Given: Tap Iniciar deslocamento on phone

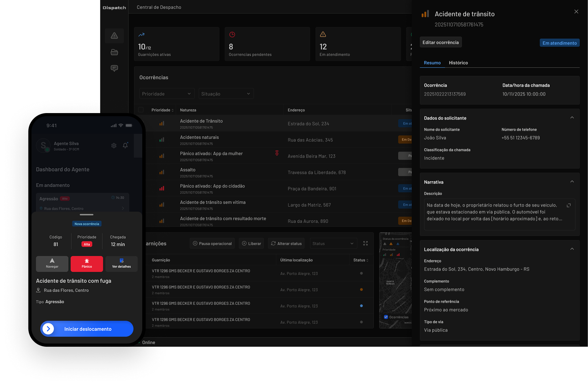Looking at the screenshot, I should pyautogui.click(x=87, y=329).
